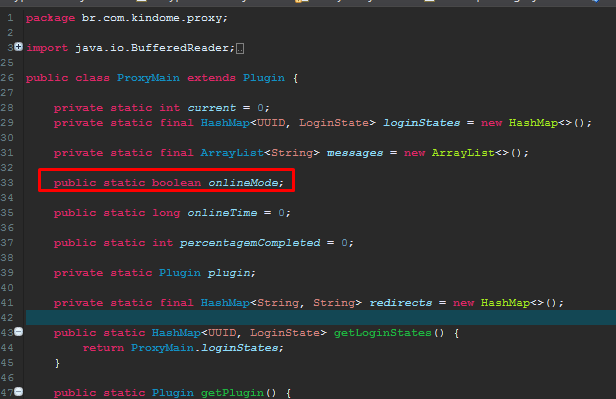This screenshot has width=616, height=399.
Task: Click line number 33 in gutter
Action: [x=7, y=183]
